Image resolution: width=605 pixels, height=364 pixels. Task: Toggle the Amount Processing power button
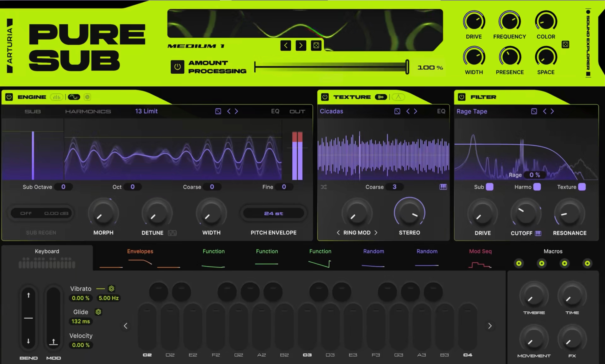coord(177,67)
